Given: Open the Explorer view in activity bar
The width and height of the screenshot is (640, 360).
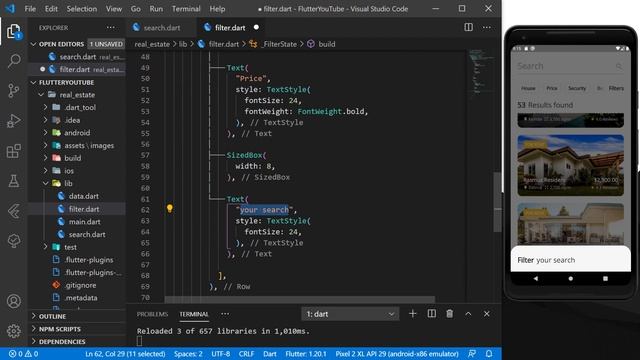Looking at the screenshot, I should 14,31.
